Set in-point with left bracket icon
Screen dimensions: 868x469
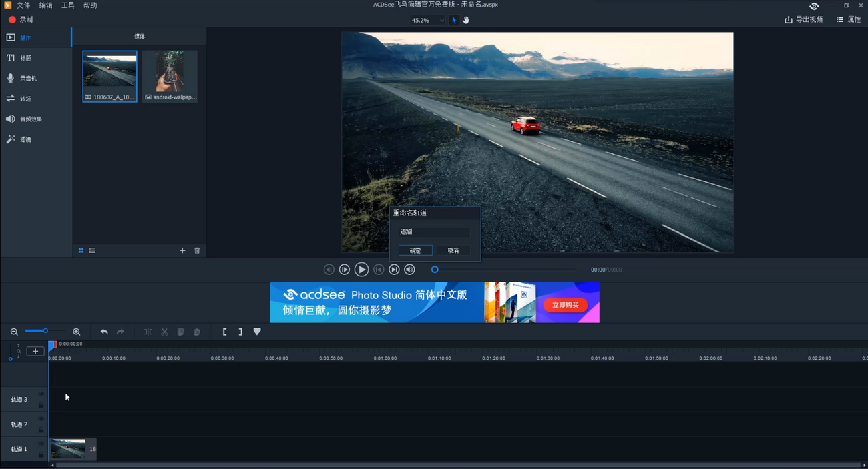tap(224, 332)
